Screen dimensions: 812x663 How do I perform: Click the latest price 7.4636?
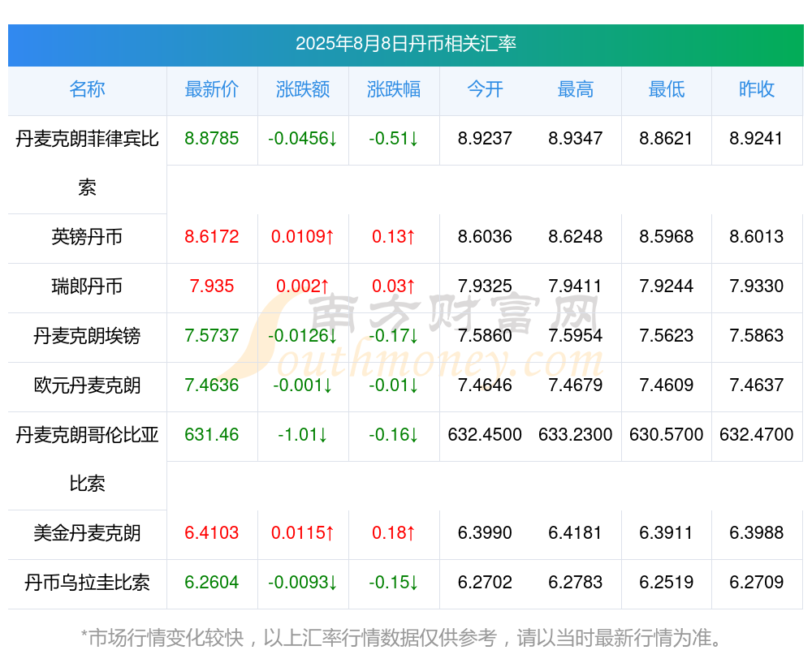tap(212, 385)
